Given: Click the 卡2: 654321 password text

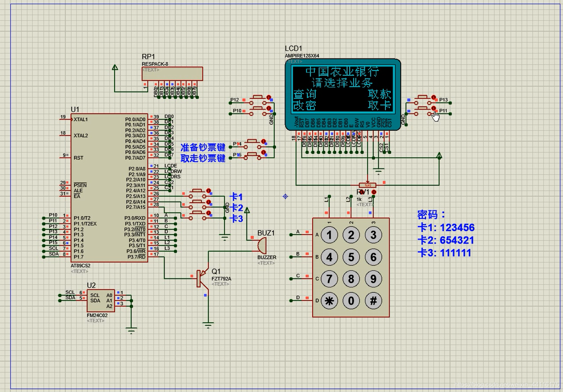Looking at the screenshot, I should (x=446, y=240).
